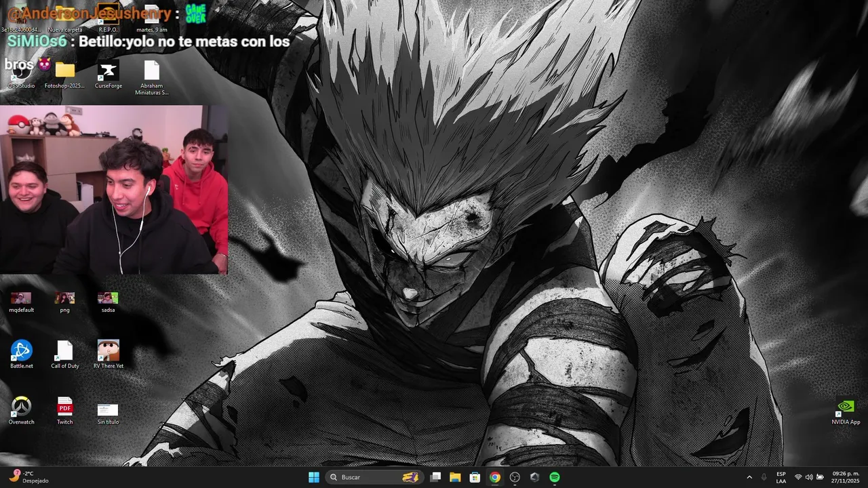The height and width of the screenshot is (488, 868).
Task: Click the microphone tray icon
Action: point(764,477)
